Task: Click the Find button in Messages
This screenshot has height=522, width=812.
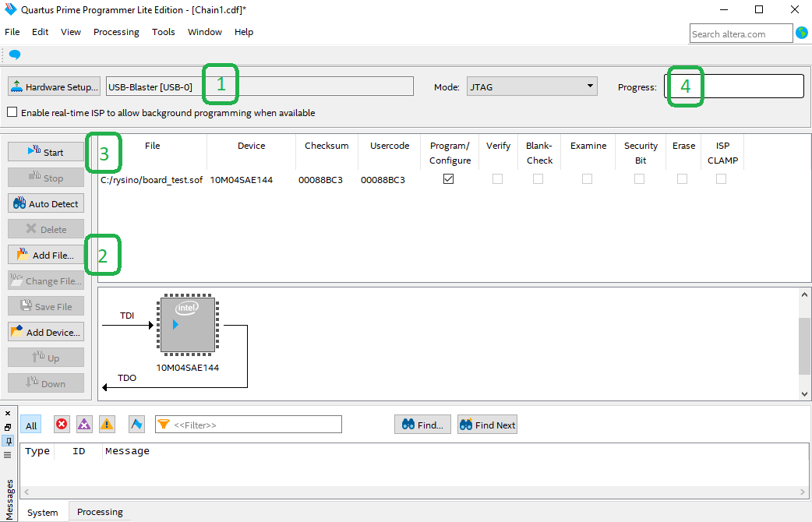Action: [x=422, y=425]
